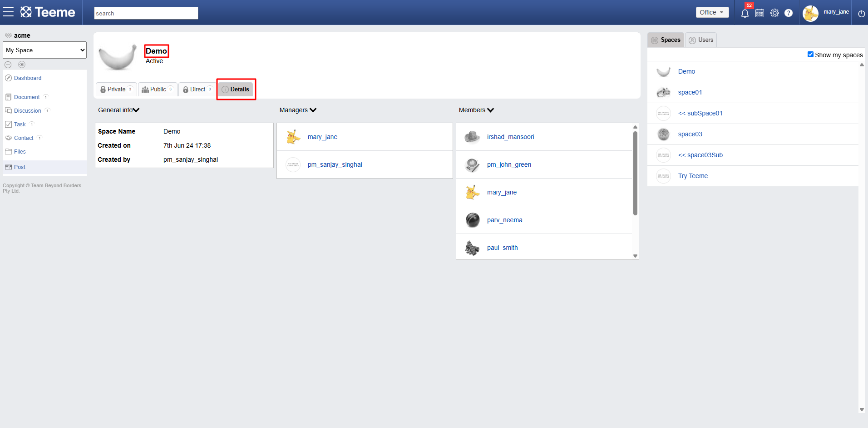Image resolution: width=868 pixels, height=428 pixels.
Task: Toggle the eye view icon under My Space
Action: point(22,65)
